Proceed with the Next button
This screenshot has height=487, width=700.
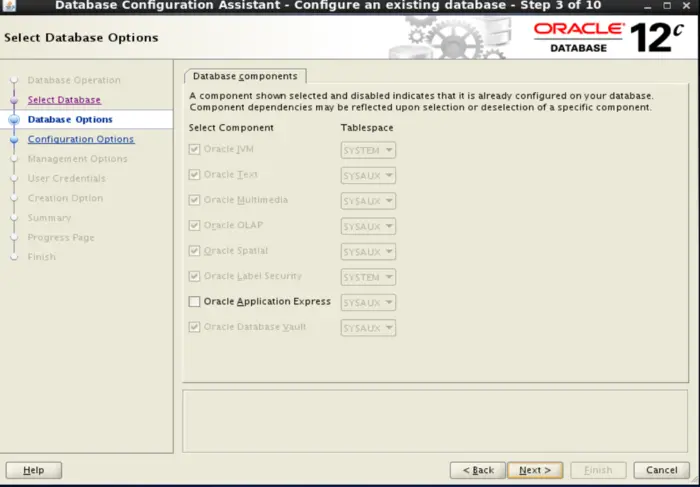point(535,470)
